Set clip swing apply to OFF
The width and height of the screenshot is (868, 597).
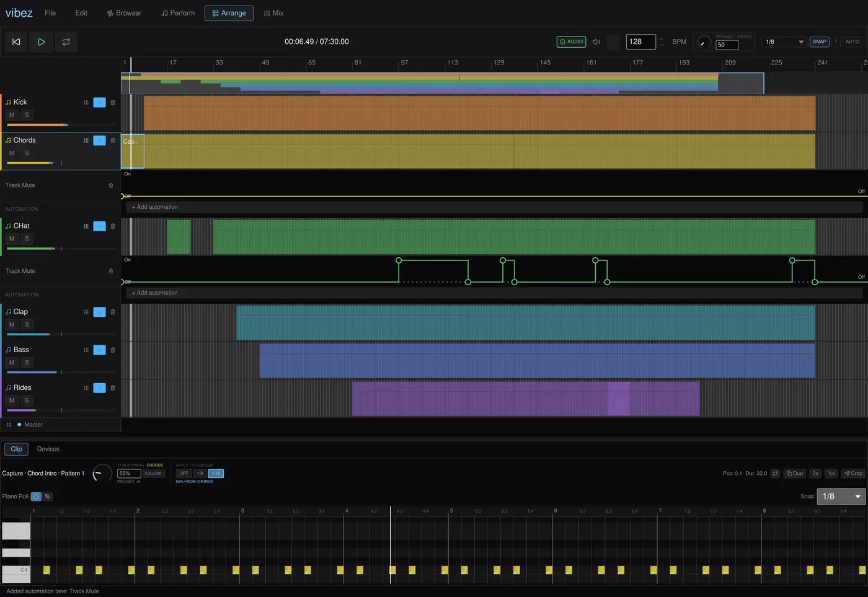coord(184,474)
